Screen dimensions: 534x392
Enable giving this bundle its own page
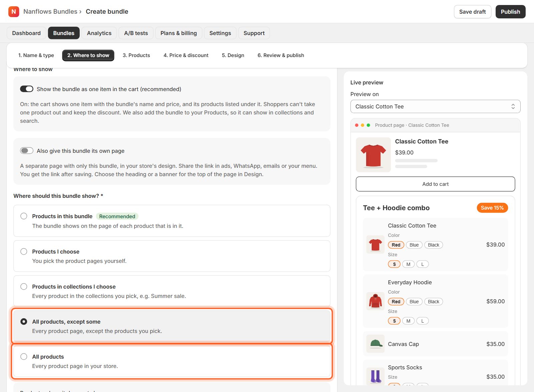(x=27, y=151)
